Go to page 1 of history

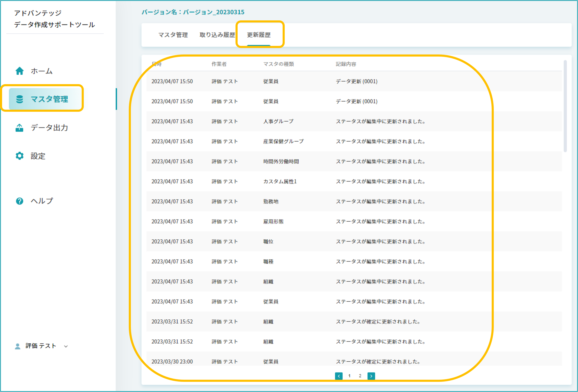349,376
